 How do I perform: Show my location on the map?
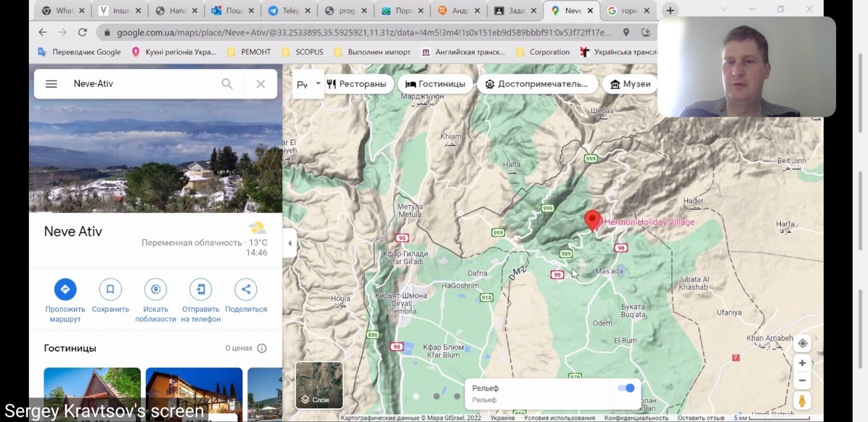coord(802,344)
